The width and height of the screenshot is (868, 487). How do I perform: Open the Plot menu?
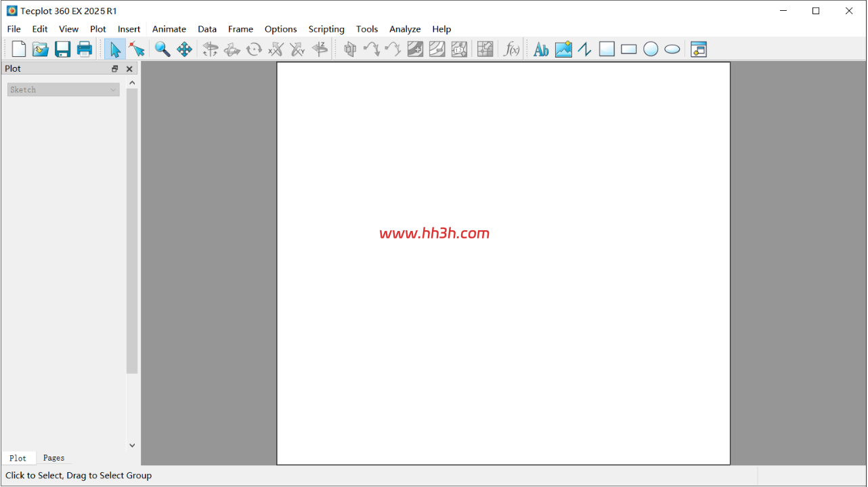click(x=98, y=29)
